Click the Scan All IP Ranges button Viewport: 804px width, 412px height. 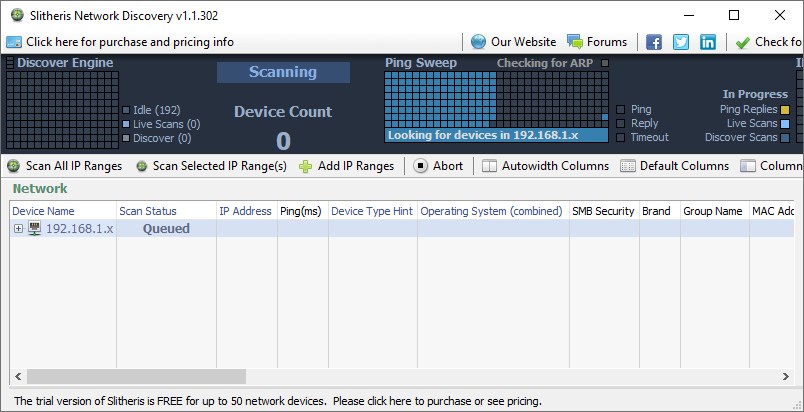pos(65,166)
